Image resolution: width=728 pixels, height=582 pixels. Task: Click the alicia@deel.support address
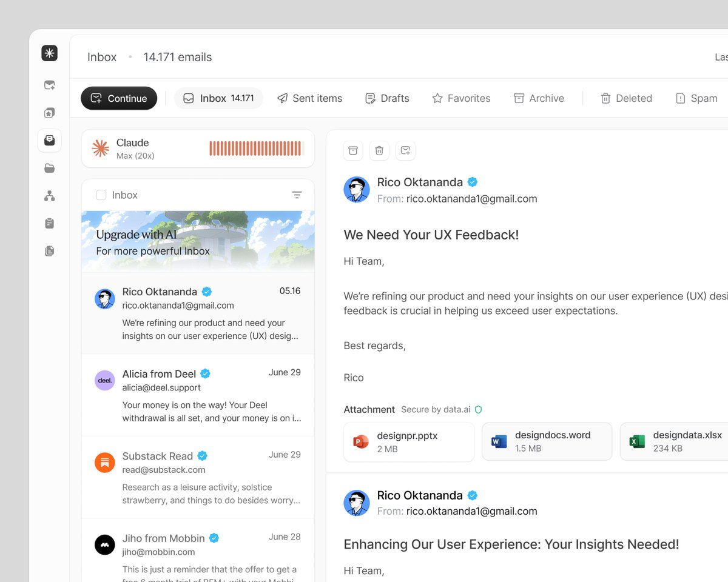pyautogui.click(x=161, y=388)
